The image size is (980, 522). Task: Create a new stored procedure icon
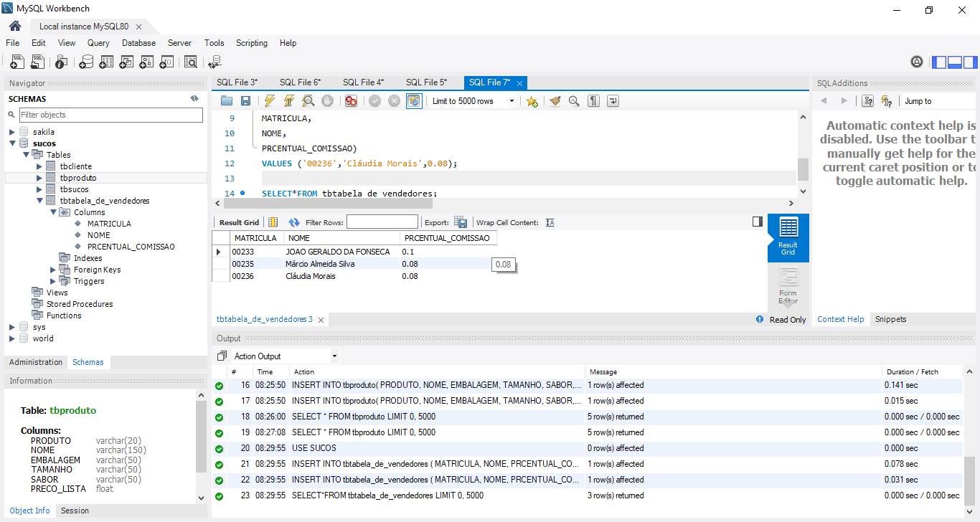click(146, 62)
